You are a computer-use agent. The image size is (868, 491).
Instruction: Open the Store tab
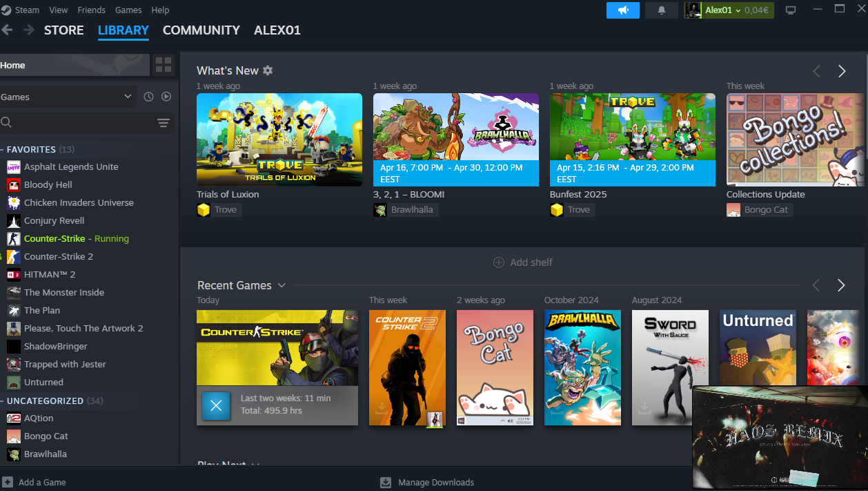click(63, 30)
